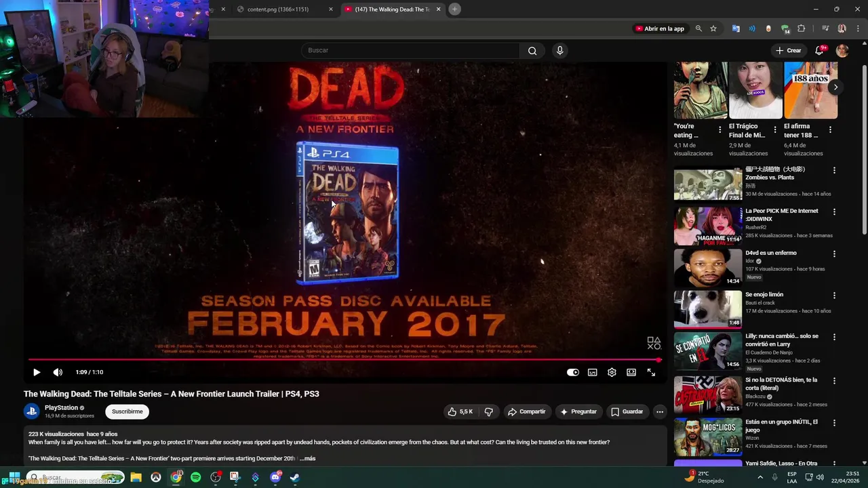Start voice search with microphone icon

(559, 50)
